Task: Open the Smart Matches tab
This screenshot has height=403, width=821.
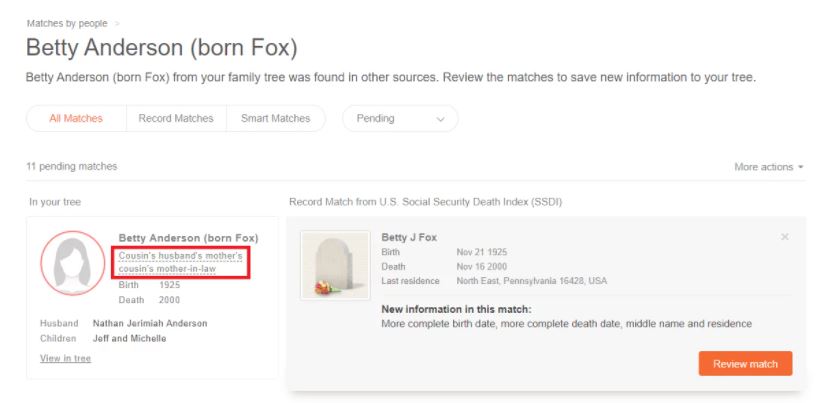Action: [275, 118]
